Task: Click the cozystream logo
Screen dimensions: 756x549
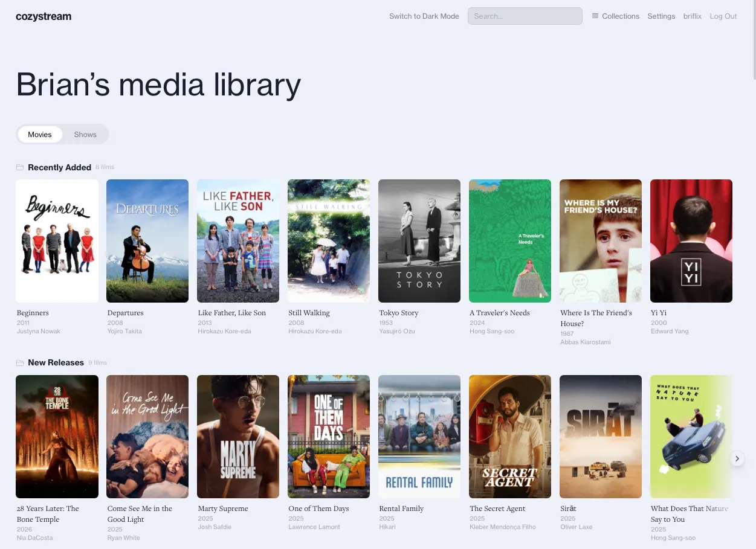Action: tap(44, 16)
